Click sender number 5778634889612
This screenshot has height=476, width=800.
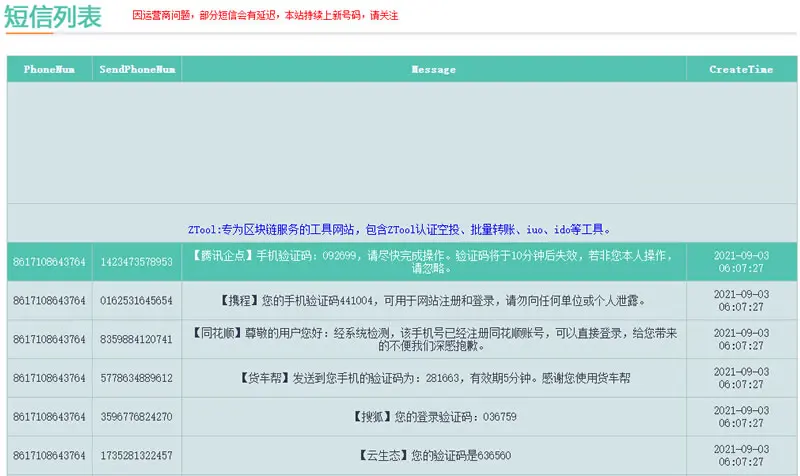click(137, 378)
